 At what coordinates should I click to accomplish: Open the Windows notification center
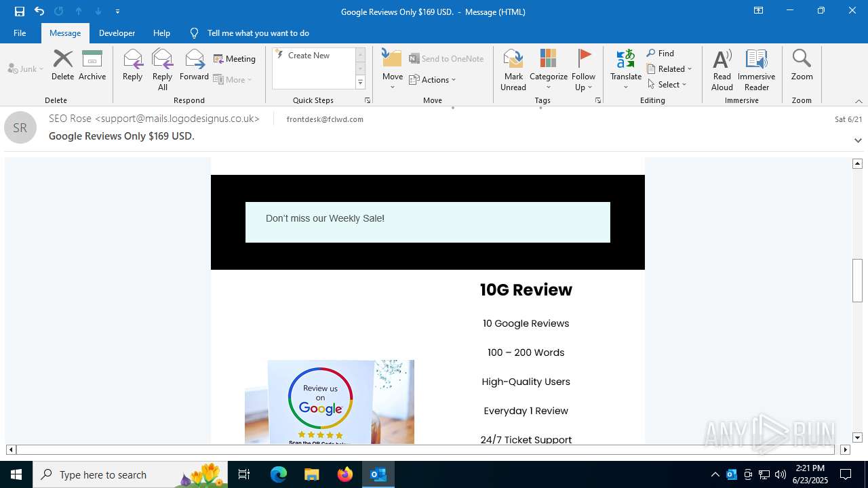[x=846, y=474]
